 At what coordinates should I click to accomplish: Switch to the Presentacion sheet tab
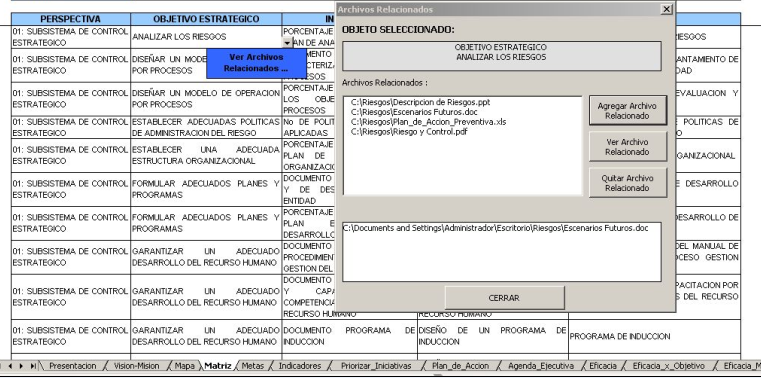tap(73, 366)
